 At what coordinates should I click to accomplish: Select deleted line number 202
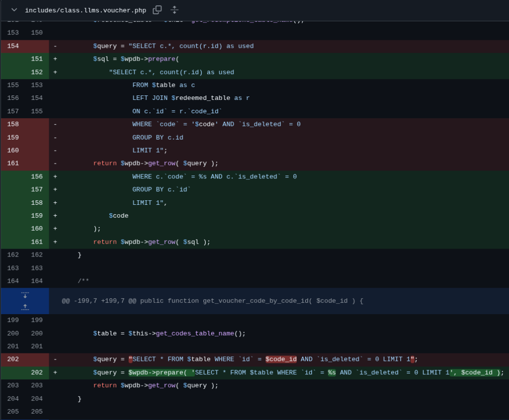tap(13, 359)
